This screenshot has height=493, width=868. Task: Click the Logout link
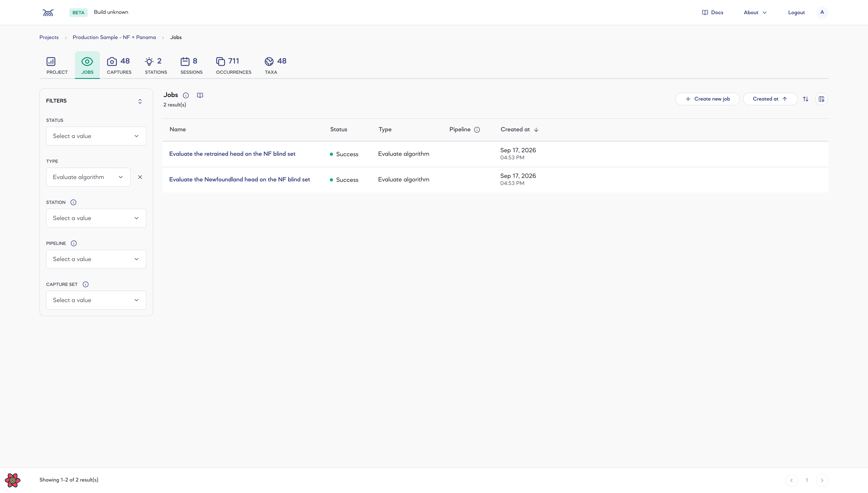pos(796,13)
